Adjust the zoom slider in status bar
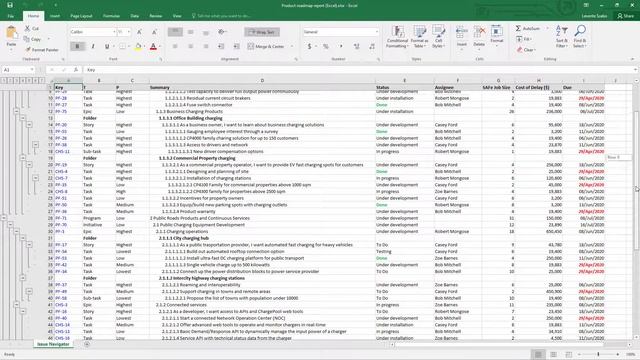Viewport: 640px width, 360px height. point(598,354)
